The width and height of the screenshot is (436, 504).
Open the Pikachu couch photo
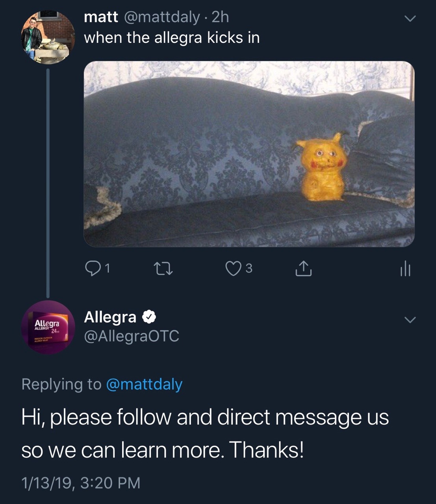pos(249,154)
